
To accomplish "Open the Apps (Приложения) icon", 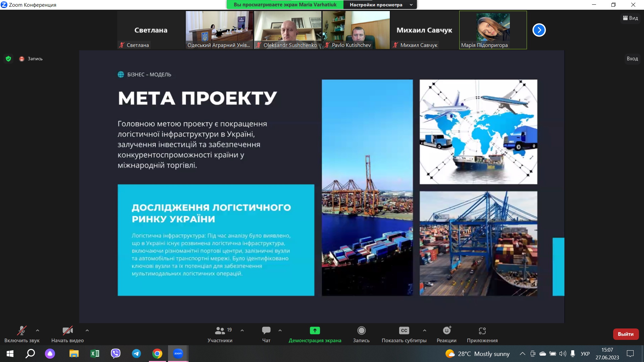I will (x=482, y=331).
